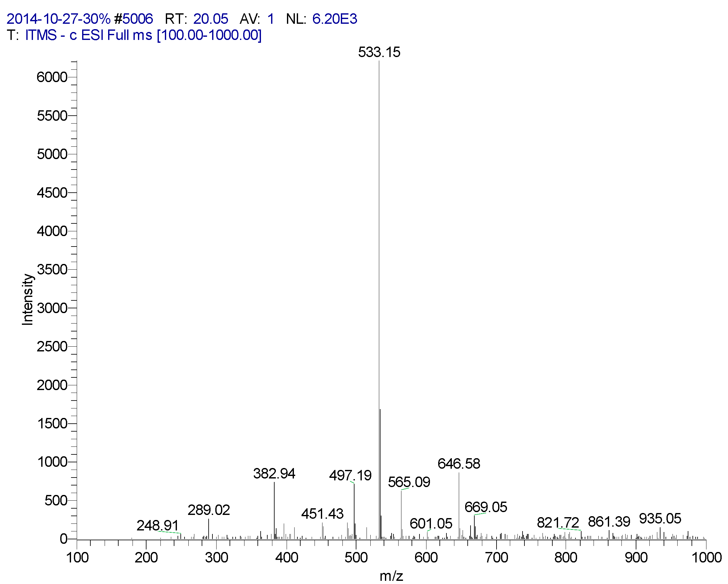Viewport: 728px width, 584px height.
Task: Click the m/z x-axis title
Action: coord(391,575)
